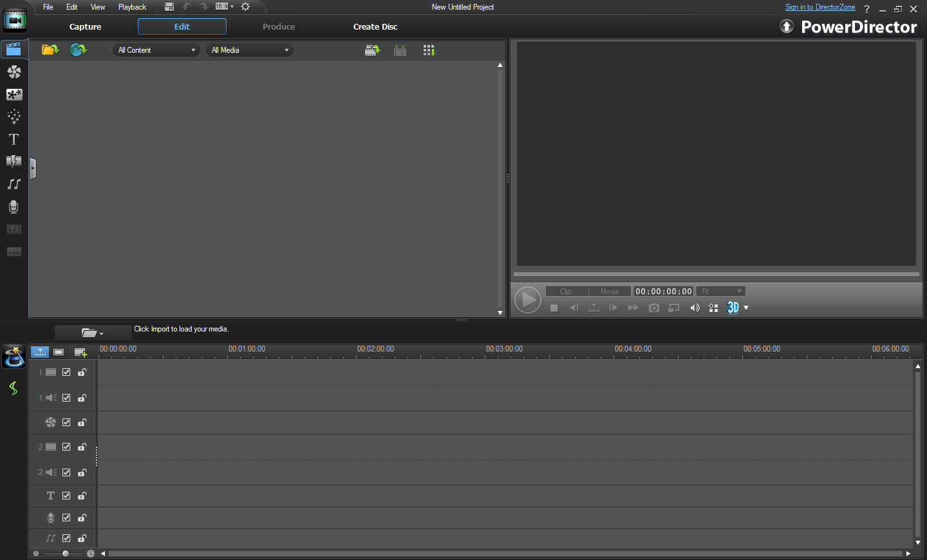Open the PiP Objects Room
This screenshot has width=927, height=560.
14,95
